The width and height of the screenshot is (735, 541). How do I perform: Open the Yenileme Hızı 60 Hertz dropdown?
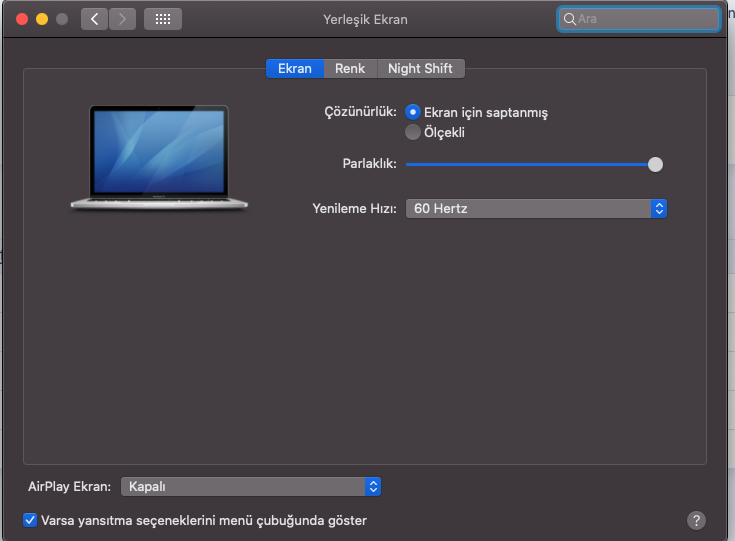coord(536,209)
